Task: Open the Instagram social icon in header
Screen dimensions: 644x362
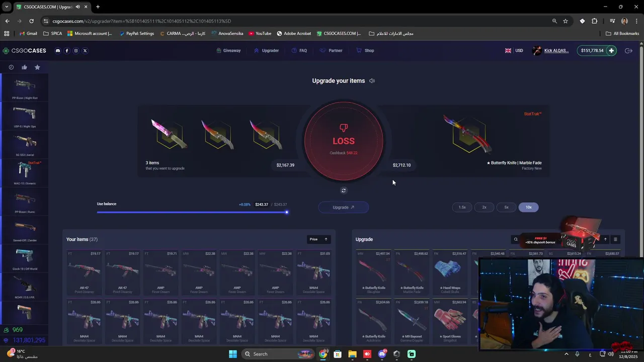Action: (76, 51)
